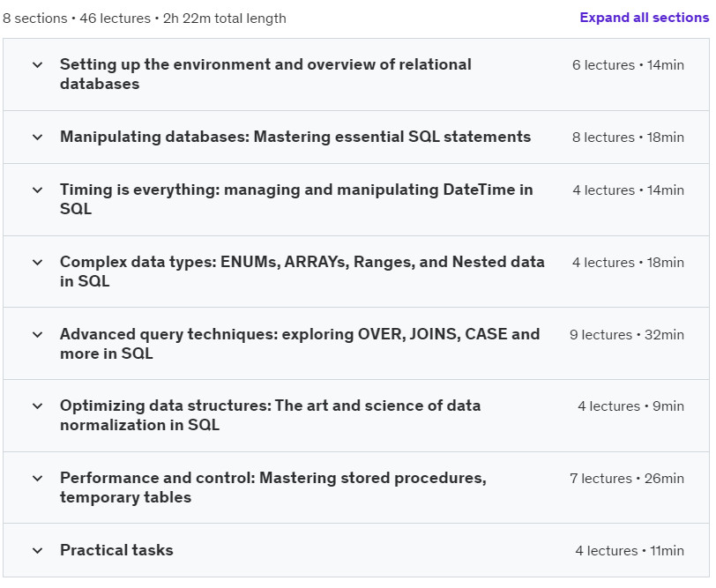Image resolution: width=716 pixels, height=588 pixels.
Task: Click 'Manipulating databases: Mastering essential SQL statements' title
Action: pos(295,137)
